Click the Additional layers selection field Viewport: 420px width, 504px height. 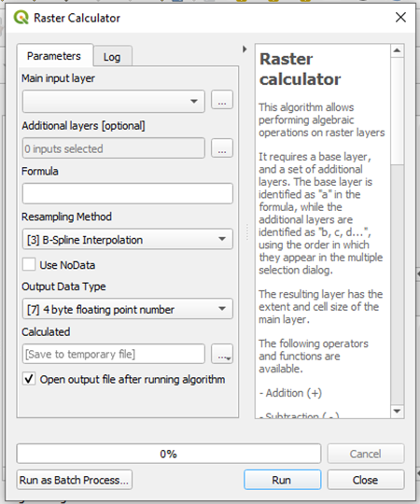point(114,148)
